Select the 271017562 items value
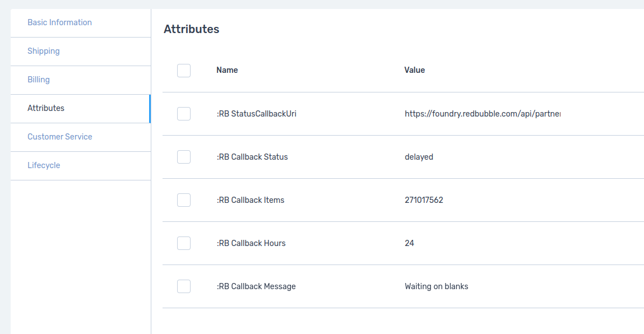The height and width of the screenshot is (334, 644). click(x=424, y=200)
